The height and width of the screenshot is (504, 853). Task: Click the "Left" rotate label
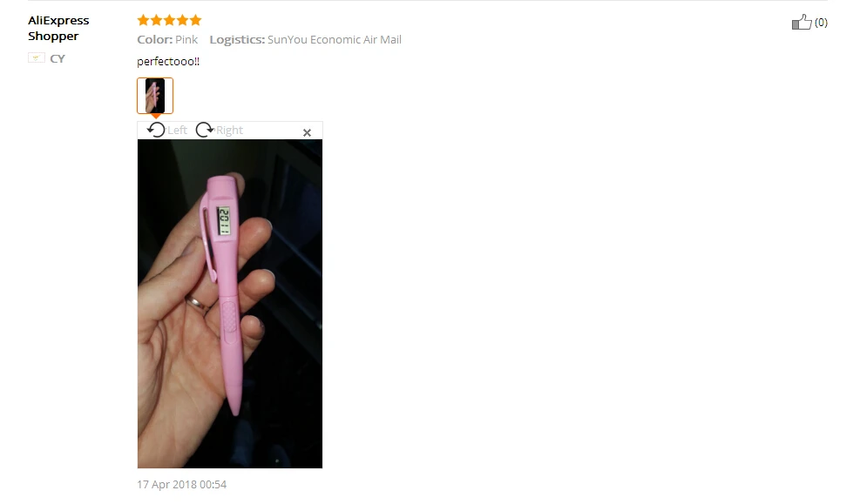point(178,130)
